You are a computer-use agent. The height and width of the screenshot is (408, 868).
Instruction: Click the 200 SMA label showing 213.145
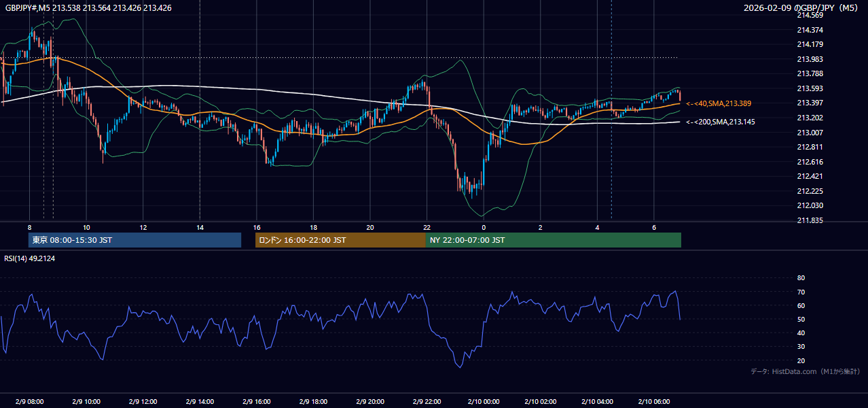[721, 122]
